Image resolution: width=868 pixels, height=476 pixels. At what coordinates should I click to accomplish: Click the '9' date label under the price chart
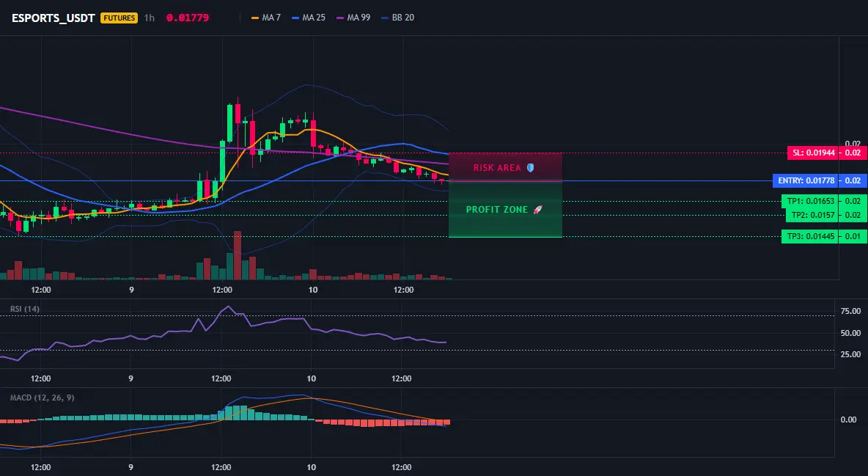(x=131, y=290)
